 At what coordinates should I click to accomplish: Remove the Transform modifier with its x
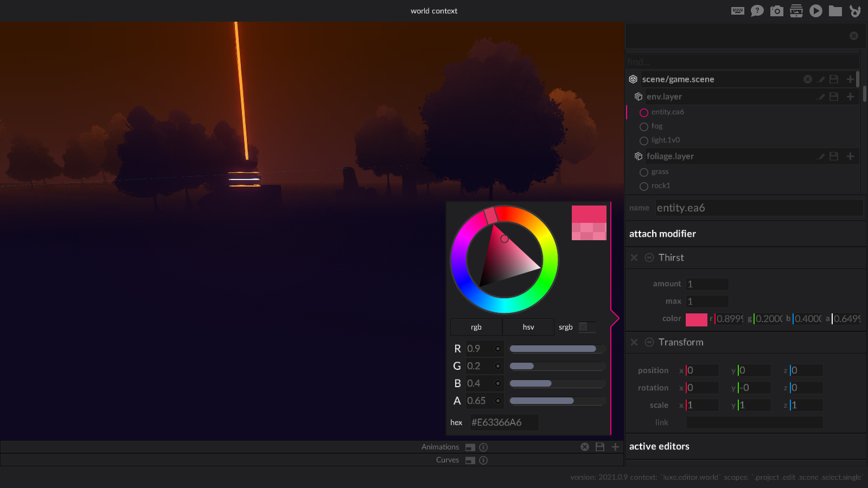(634, 342)
